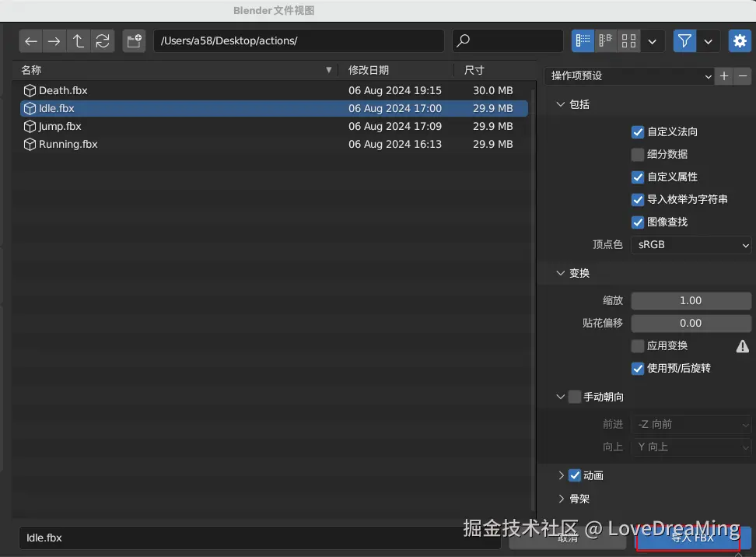Uncheck 自定义法向 checkbox

pos(638,132)
